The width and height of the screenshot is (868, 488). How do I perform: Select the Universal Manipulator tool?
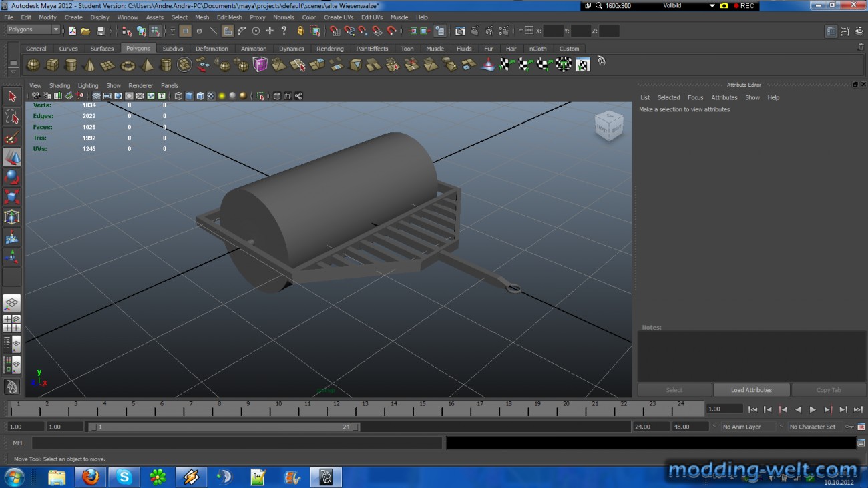[x=12, y=217]
